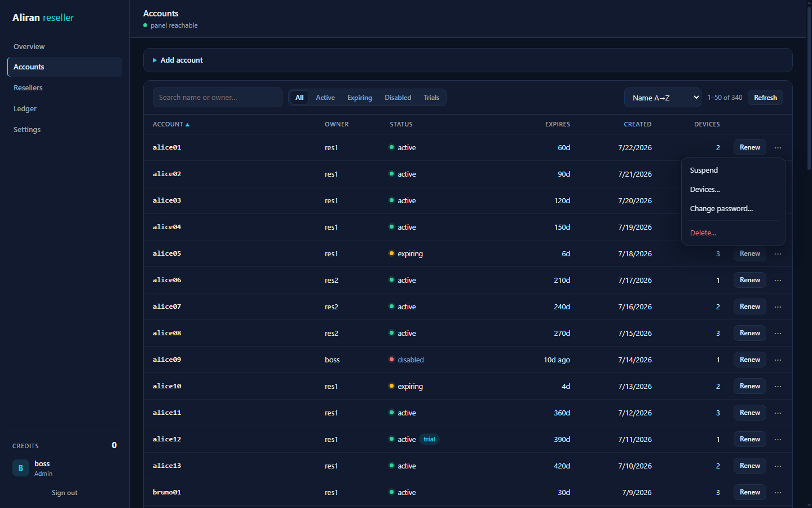Open more actions menu for alice07
This screenshot has width=812, height=508.
(x=778, y=306)
